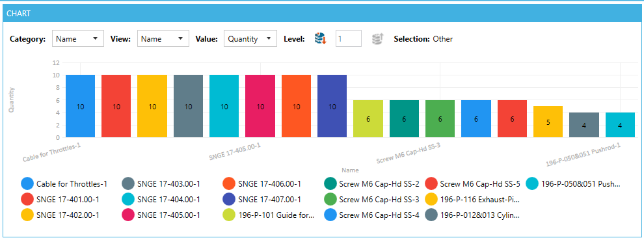The image size is (644, 240).
Task: Select the 196-P-116 Exhaust-Pi legend label
Action: [x=480, y=199]
